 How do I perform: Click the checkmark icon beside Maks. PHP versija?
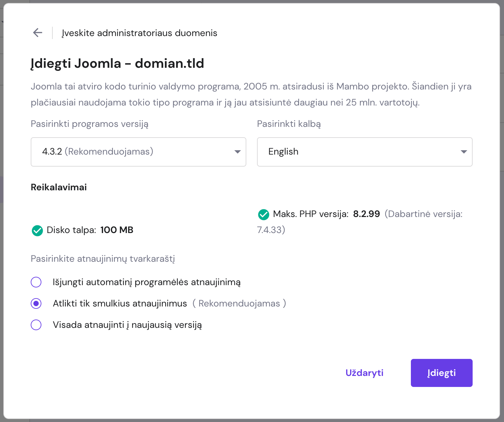(264, 214)
